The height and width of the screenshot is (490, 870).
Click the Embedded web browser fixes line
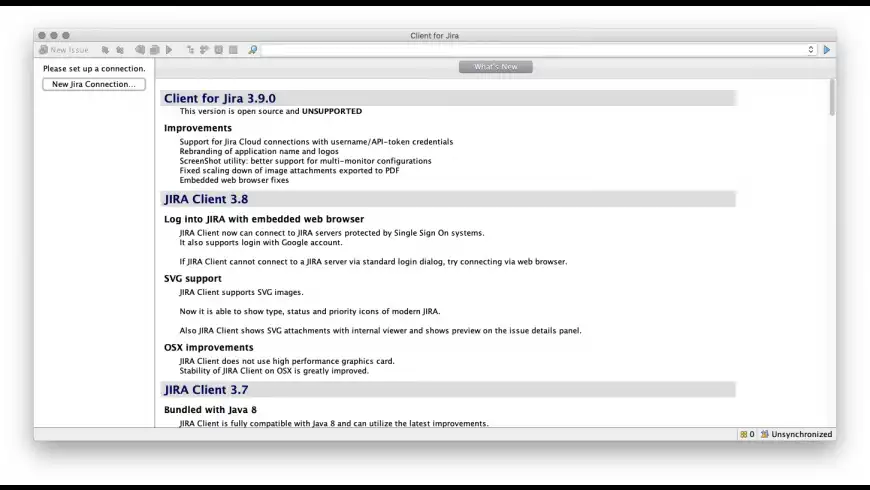click(234, 180)
